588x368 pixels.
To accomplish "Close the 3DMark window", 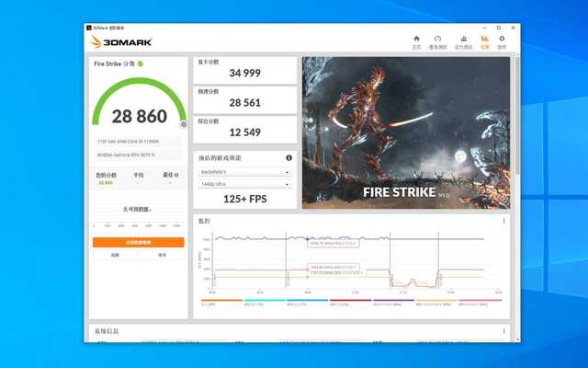I will tap(513, 28).
